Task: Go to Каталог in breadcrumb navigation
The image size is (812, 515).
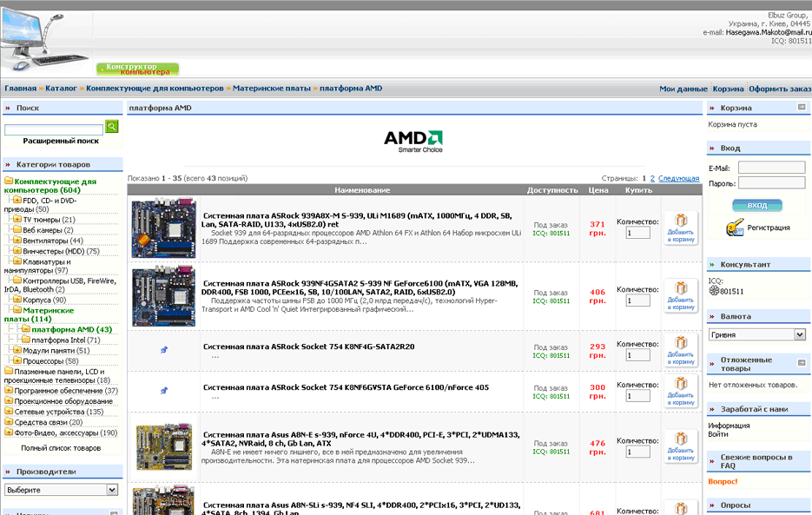Action: tap(61, 89)
